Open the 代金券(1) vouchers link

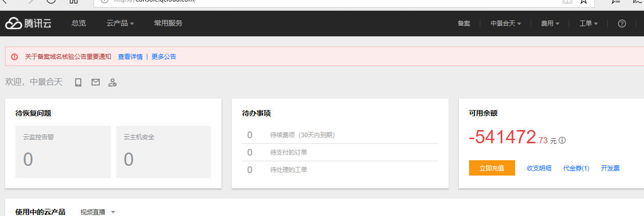pyautogui.click(x=576, y=168)
